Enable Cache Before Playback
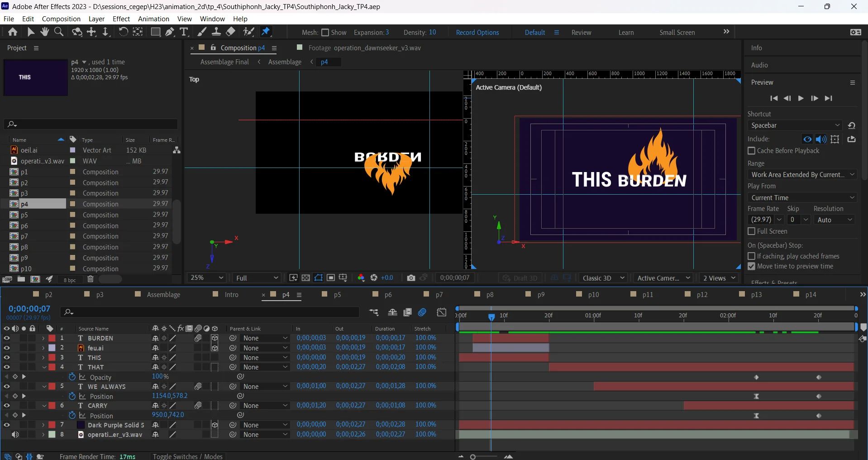 click(752, 151)
